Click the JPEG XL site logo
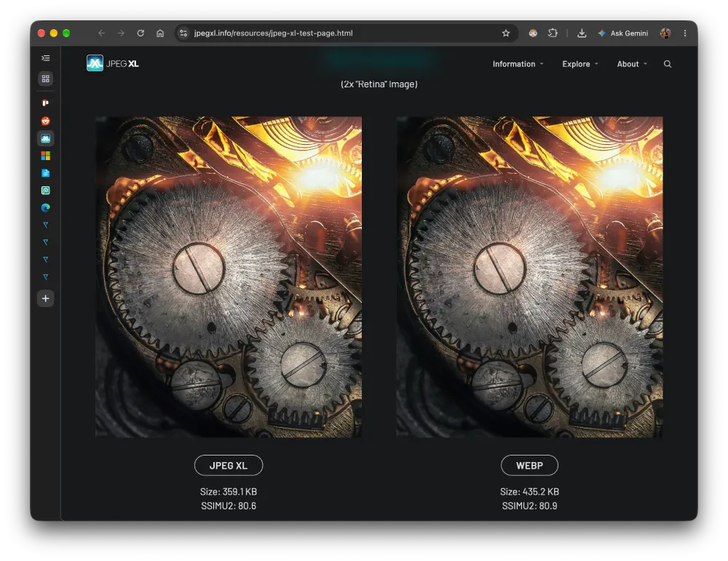This screenshot has height=561, width=728. 113,63
